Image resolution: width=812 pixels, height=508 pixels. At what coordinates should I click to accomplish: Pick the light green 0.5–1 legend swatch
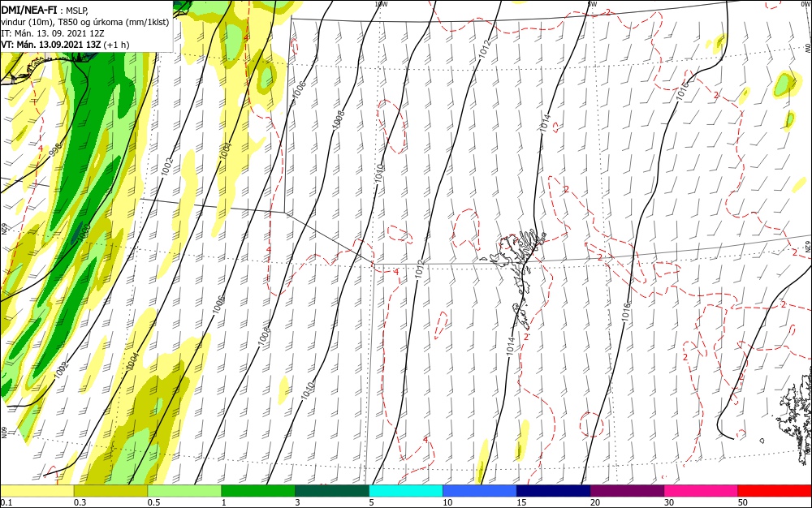(x=184, y=492)
